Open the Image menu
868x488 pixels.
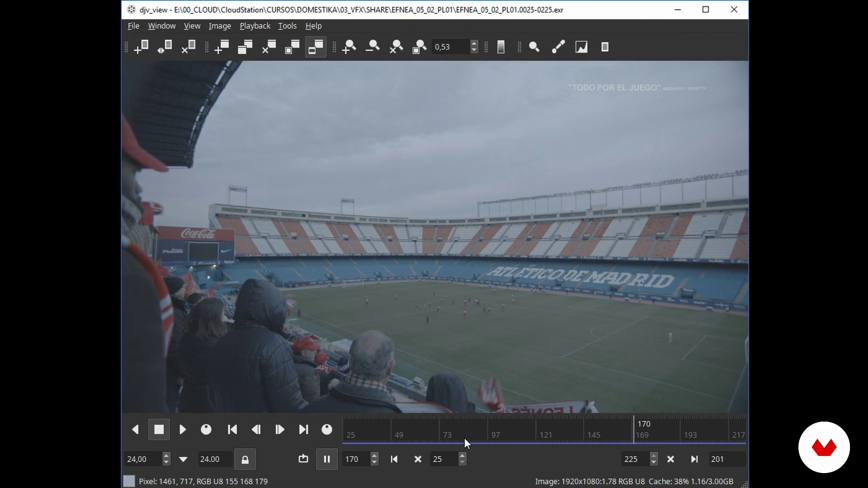coord(220,26)
